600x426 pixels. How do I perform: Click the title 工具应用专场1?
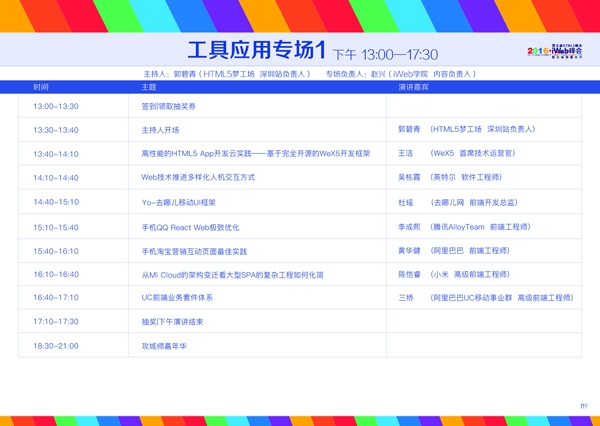[256, 51]
